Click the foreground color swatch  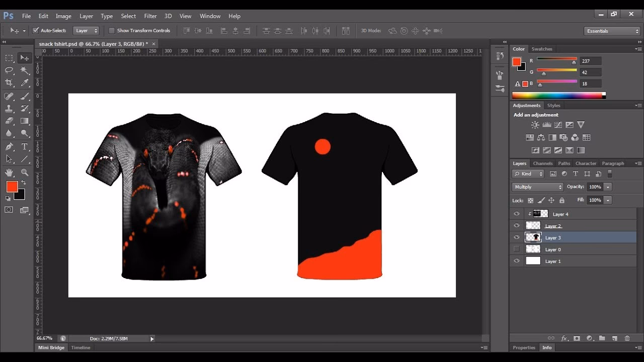(12, 187)
